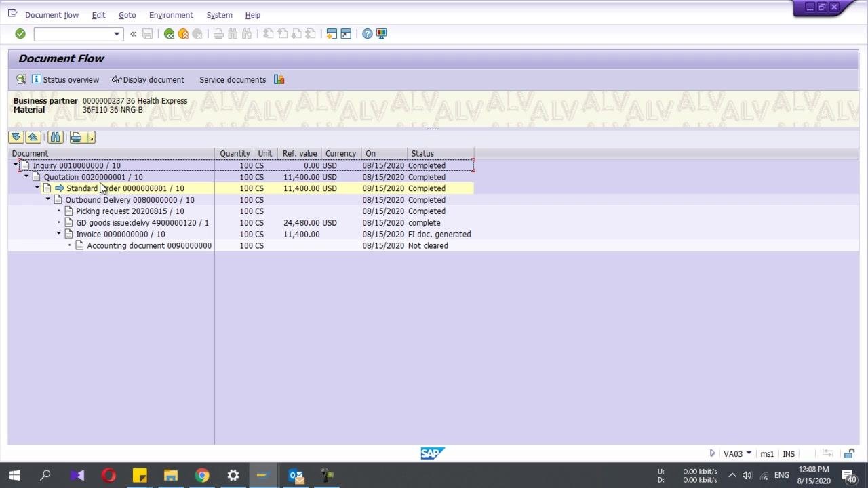Click the Status overview button
This screenshot has width=868, height=488.
tap(65, 79)
